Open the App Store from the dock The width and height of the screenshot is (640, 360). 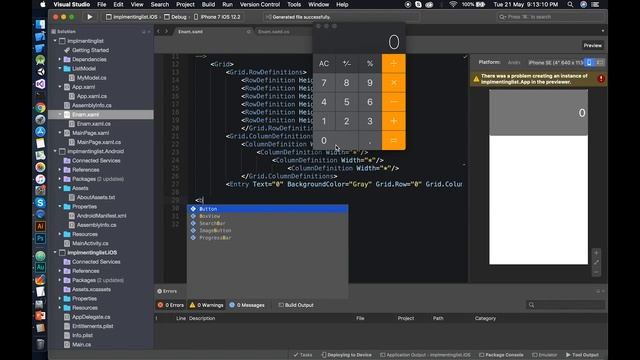point(40,131)
